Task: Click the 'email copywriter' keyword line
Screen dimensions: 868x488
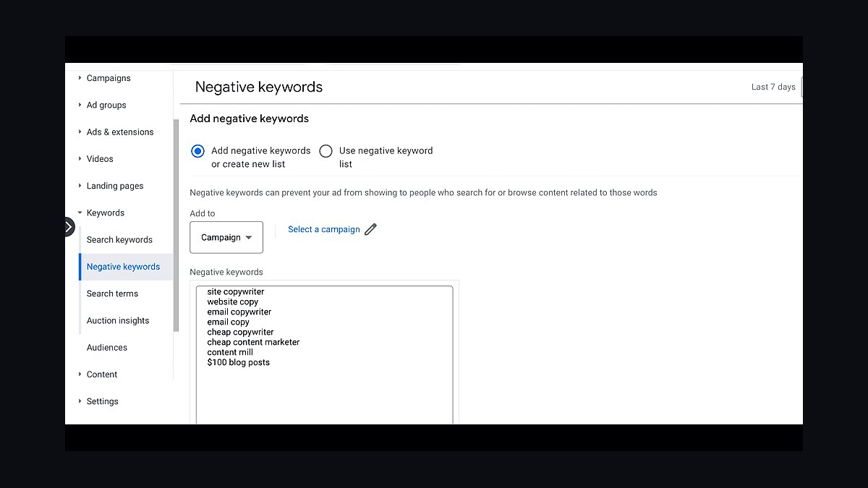Action: pos(239,312)
